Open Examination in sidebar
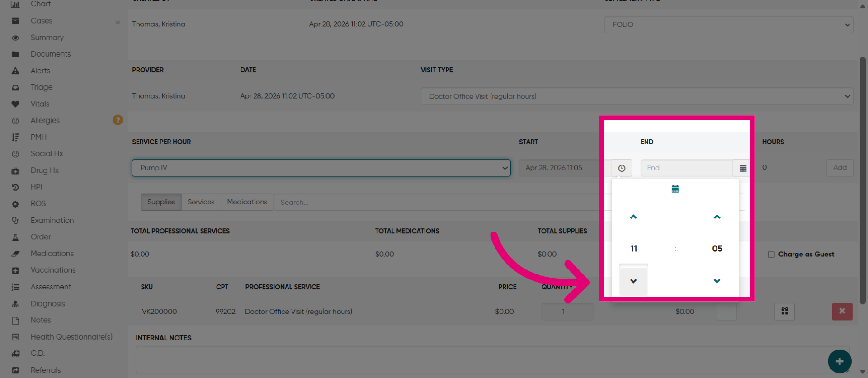The width and height of the screenshot is (868, 378). coord(52,221)
